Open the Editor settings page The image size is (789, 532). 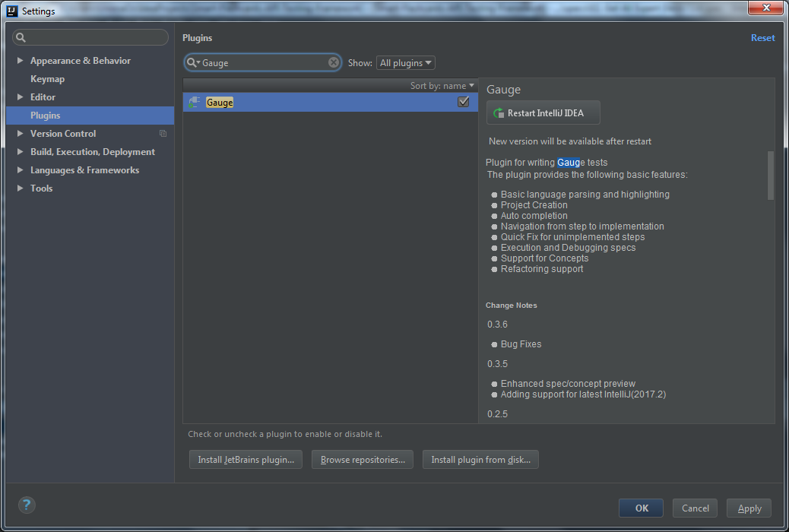pos(43,97)
